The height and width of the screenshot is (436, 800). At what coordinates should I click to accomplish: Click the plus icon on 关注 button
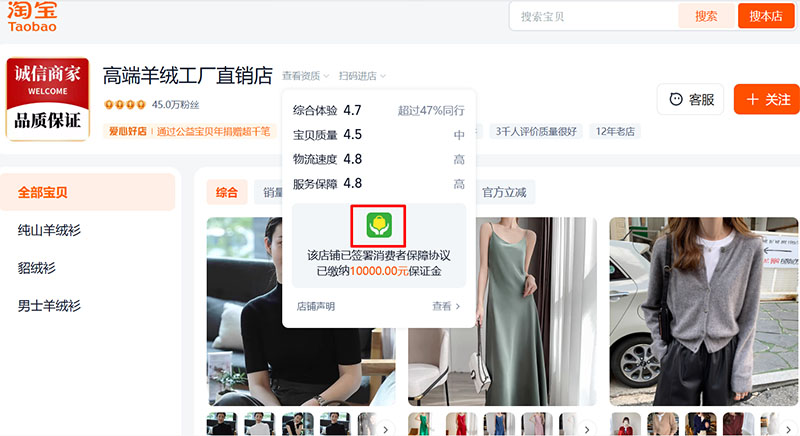[753, 99]
